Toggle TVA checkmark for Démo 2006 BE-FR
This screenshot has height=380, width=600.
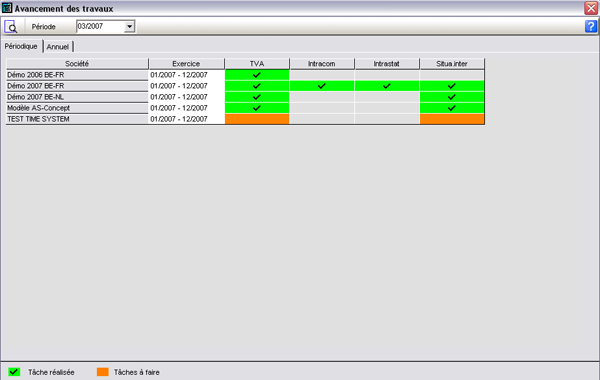coord(257,75)
